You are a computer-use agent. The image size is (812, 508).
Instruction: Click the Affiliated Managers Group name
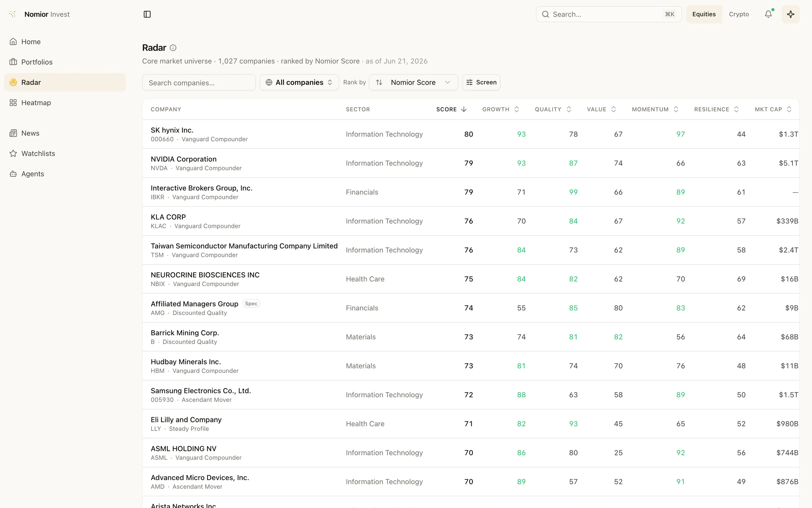point(194,304)
